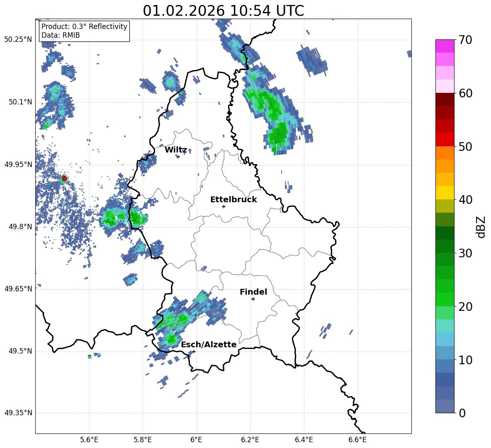Click the 50 value on the colorbar

465,146
